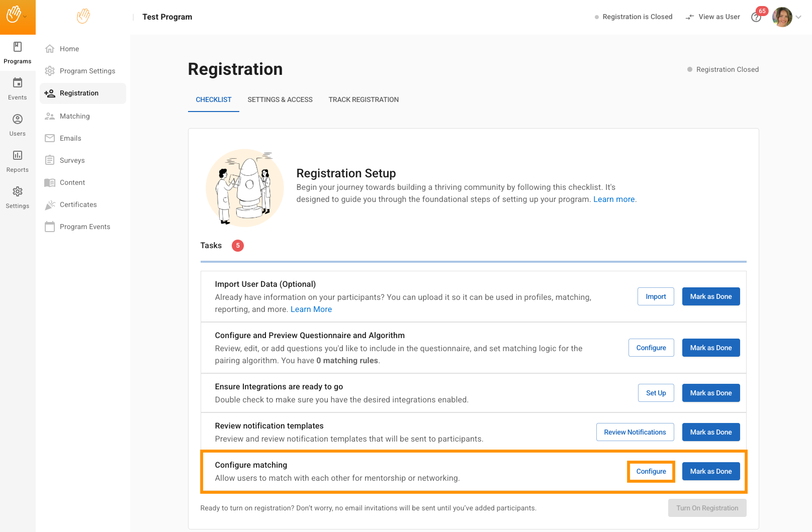Open the Events calendar icon
812x532 pixels.
tap(18, 83)
